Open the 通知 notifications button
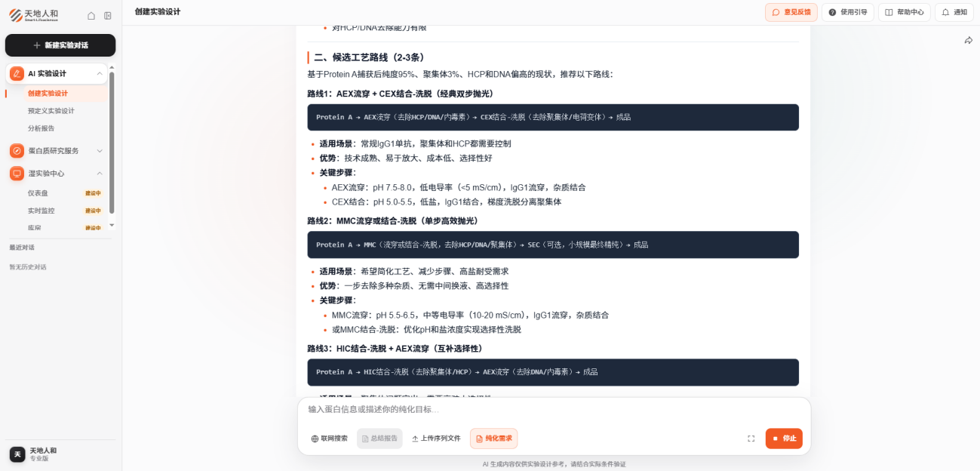The width and height of the screenshot is (980, 471). [x=954, y=12]
